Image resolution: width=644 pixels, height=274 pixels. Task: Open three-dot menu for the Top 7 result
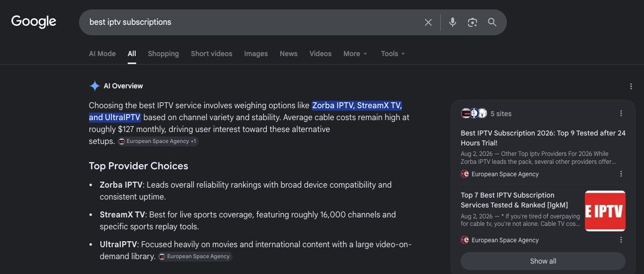click(621, 240)
